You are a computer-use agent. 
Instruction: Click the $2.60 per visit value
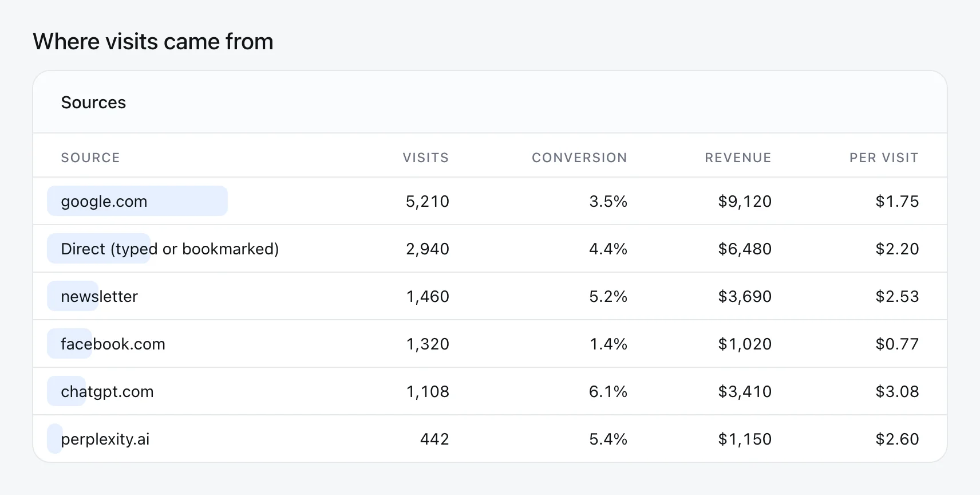(x=897, y=439)
